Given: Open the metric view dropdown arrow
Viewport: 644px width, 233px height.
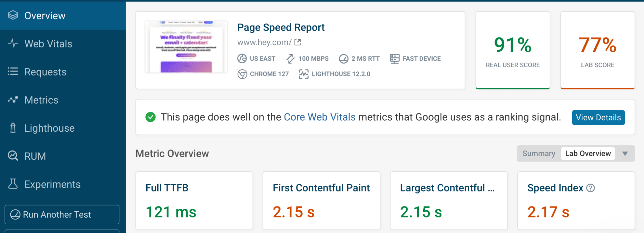Looking at the screenshot, I should coord(625,154).
